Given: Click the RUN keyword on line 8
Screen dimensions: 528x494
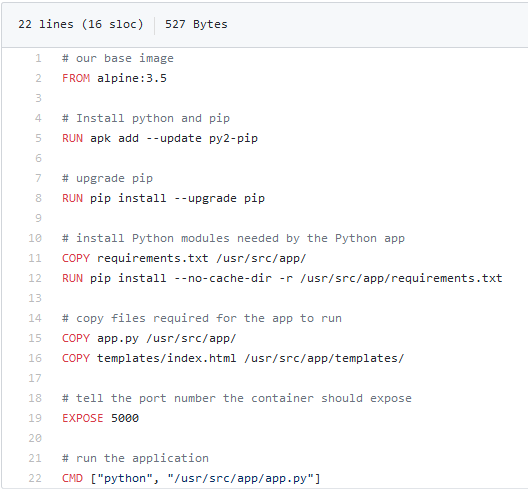Looking at the screenshot, I should pyautogui.click(x=72, y=198).
